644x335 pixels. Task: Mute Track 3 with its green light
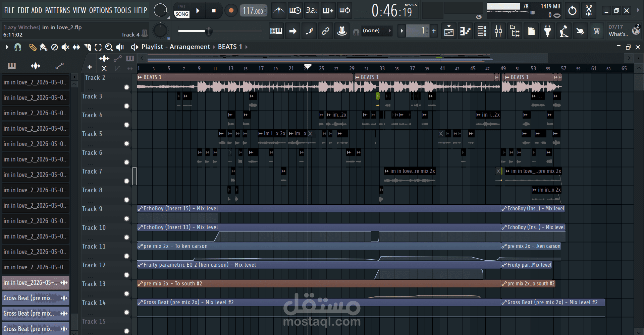126,106
